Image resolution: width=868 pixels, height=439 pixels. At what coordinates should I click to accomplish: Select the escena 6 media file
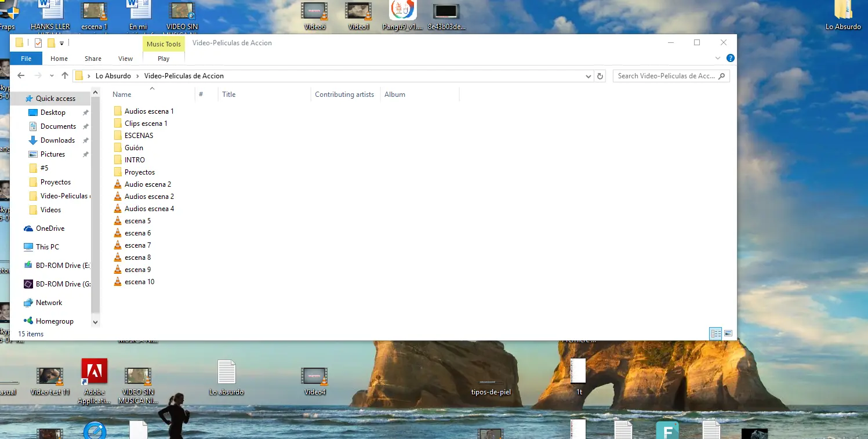coord(132,233)
